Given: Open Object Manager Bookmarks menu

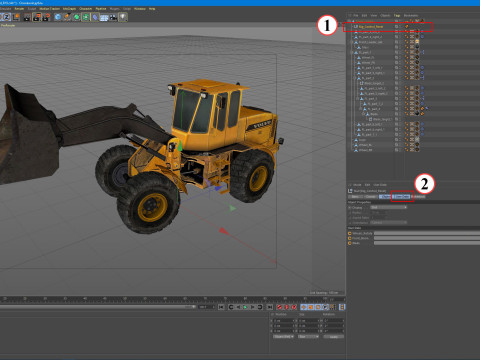Looking at the screenshot, I should pyautogui.click(x=411, y=16).
